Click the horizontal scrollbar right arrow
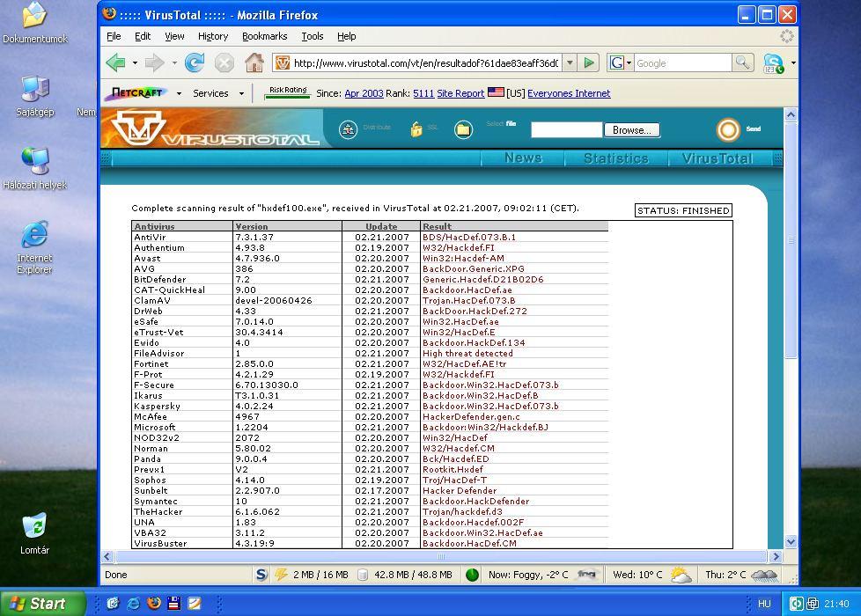The height and width of the screenshot is (616, 861). [776, 556]
